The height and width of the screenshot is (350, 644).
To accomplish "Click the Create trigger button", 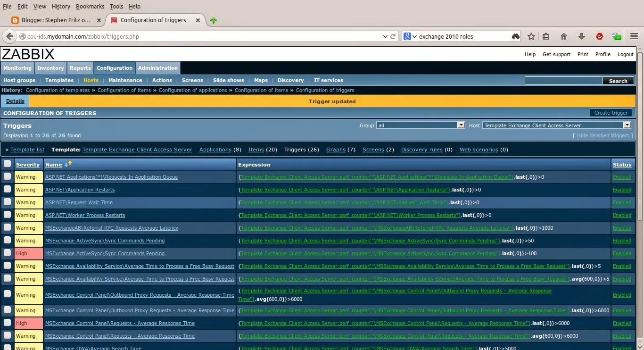I will pos(611,113).
